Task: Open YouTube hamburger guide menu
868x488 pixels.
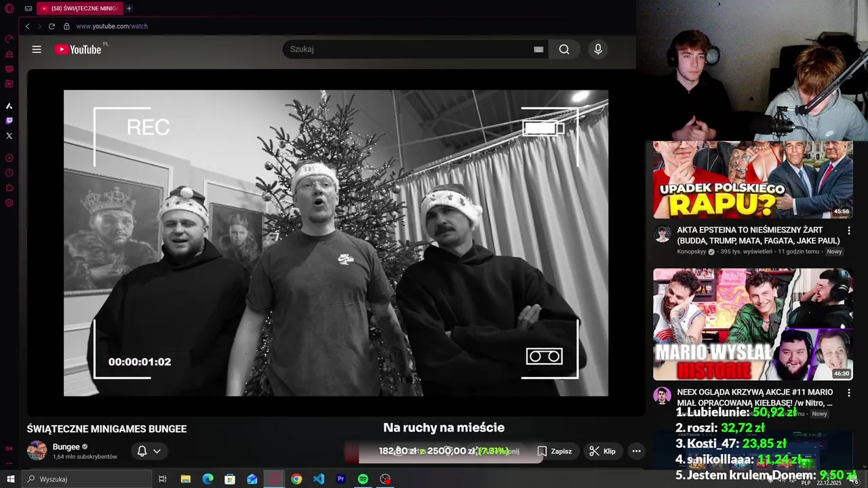Action: pyautogui.click(x=37, y=49)
